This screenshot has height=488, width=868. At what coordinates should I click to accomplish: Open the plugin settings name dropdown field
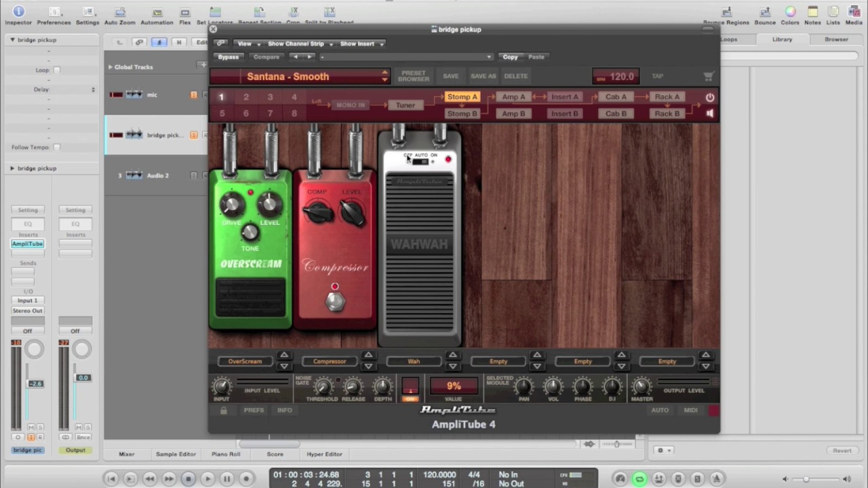point(406,57)
